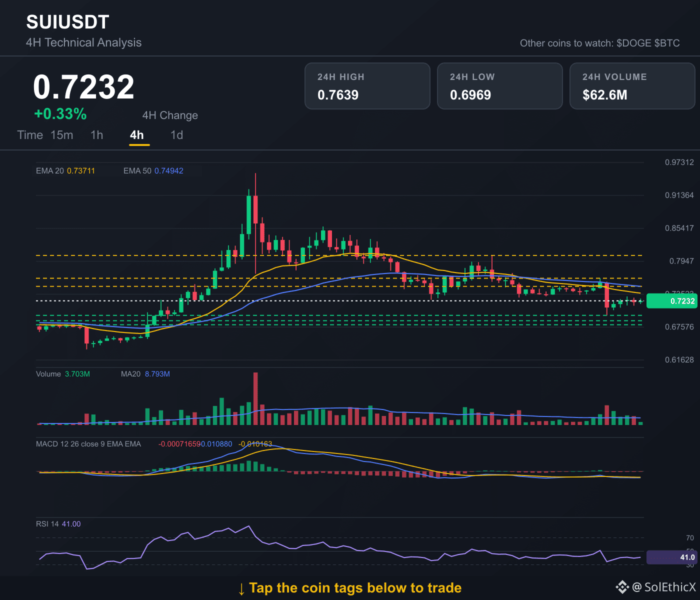Click the 0.97312 price axis label
Viewport: 700px width, 600px height.
(679, 162)
